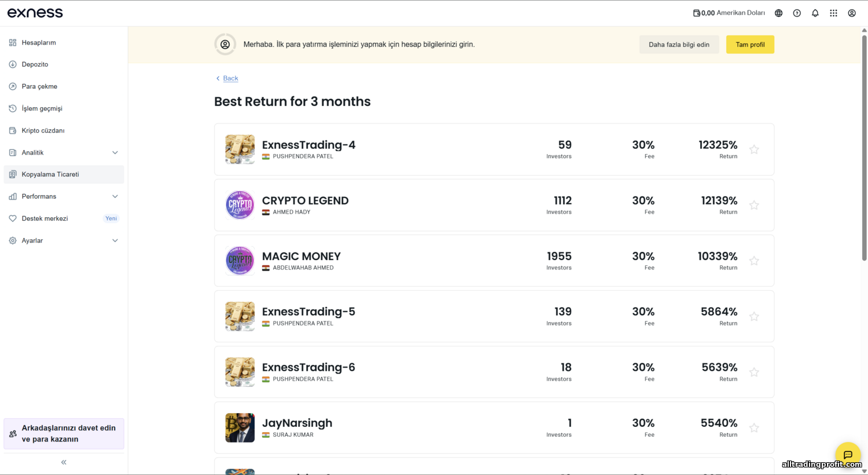The width and height of the screenshot is (868, 475).
Task: Toggle favorite star for MAGIC MONEY
Action: [754, 261]
